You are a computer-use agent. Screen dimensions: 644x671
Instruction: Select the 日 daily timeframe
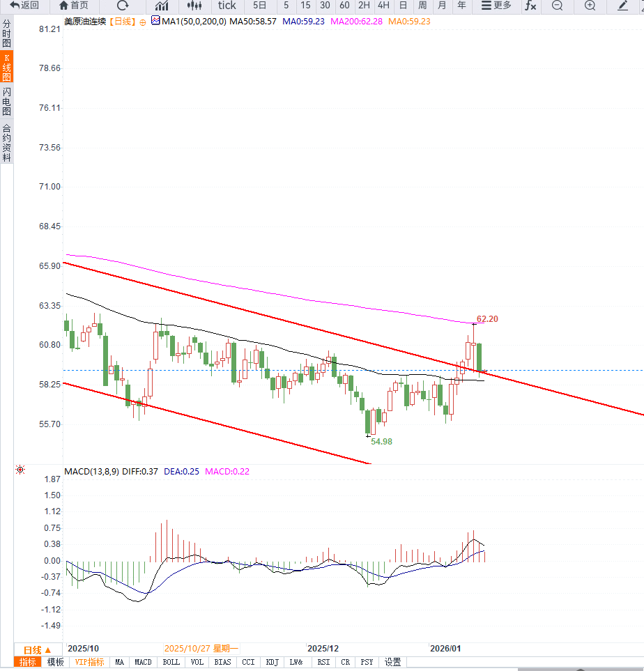403,6
